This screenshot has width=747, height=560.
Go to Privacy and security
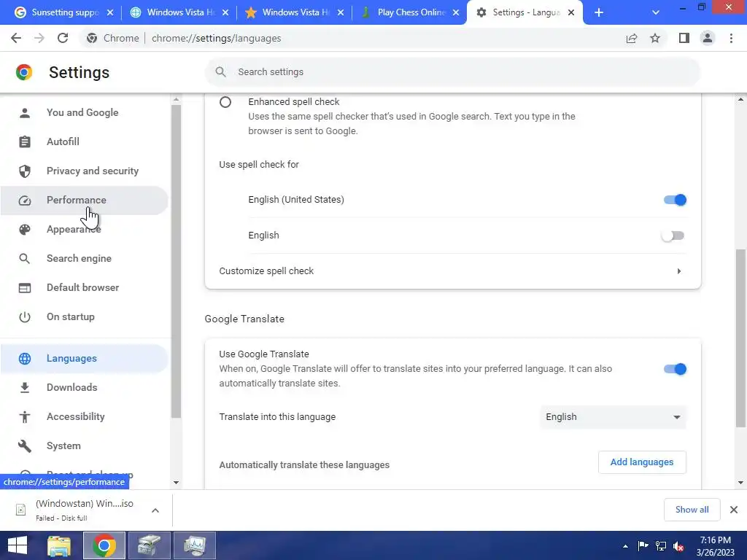[84, 171]
